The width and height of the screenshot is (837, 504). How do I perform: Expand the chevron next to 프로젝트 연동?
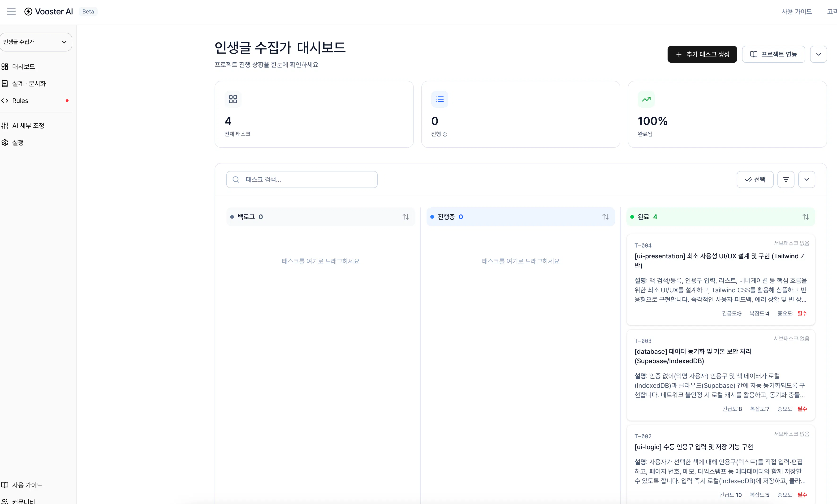[819, 54]
